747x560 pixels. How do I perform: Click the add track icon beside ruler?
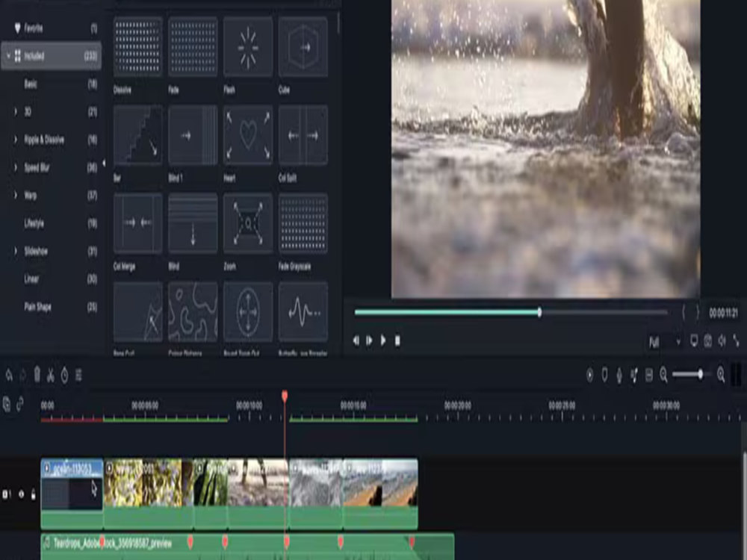[x=7, y=404]
